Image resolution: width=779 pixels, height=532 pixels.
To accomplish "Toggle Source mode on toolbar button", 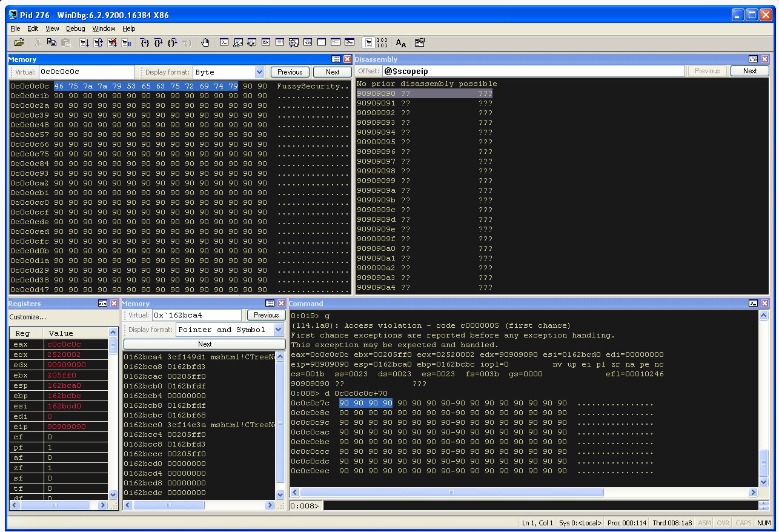I will [368, 42].
